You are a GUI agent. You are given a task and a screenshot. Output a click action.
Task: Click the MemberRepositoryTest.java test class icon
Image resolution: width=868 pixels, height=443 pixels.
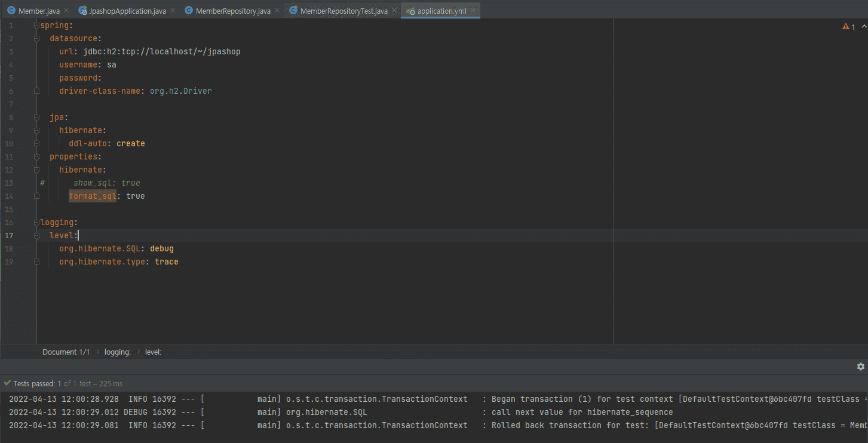293,11
